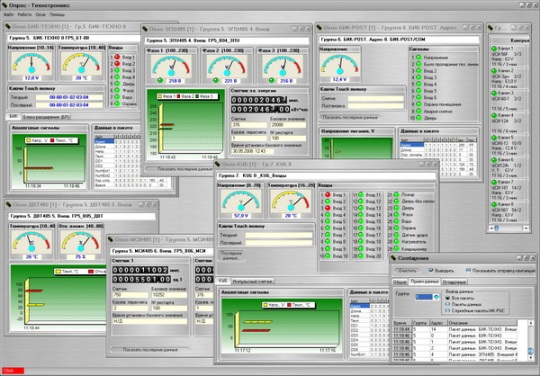Image resolution: width=540 pixels, height=376 pixels.
Task: Click the red Сбой status bar indicator
Action: click(x=12, y=371)
